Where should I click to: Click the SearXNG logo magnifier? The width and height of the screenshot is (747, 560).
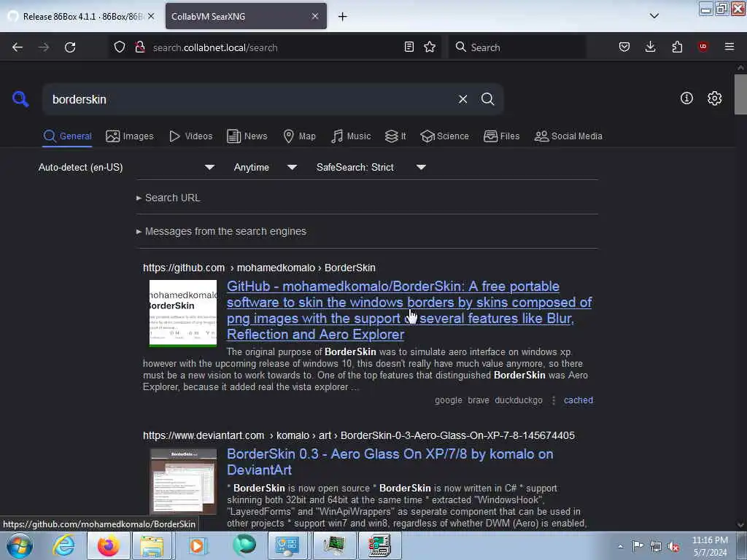click(20, 99)
